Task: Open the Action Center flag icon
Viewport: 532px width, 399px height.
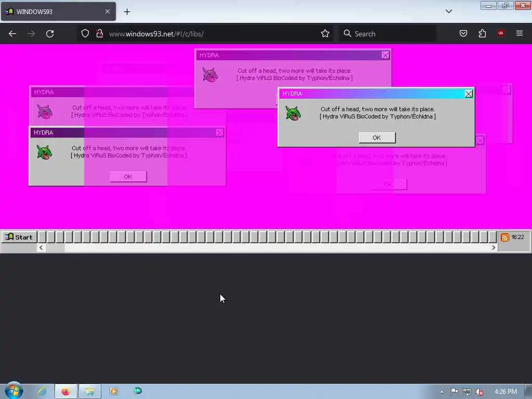Action: pos(454,392)
